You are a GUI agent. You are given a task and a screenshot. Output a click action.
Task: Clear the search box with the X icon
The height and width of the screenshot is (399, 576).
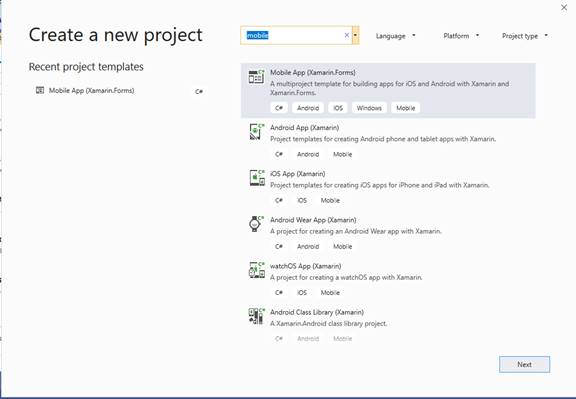click(346, 35)
